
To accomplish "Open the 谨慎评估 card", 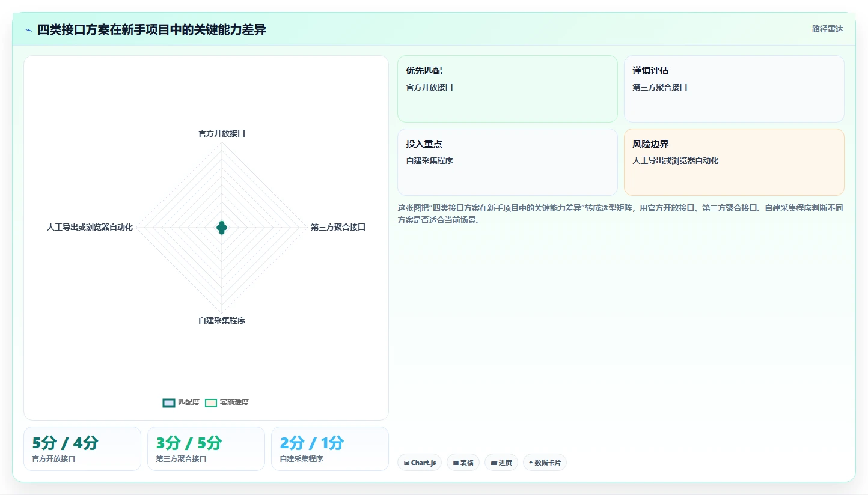I will 734,89.
